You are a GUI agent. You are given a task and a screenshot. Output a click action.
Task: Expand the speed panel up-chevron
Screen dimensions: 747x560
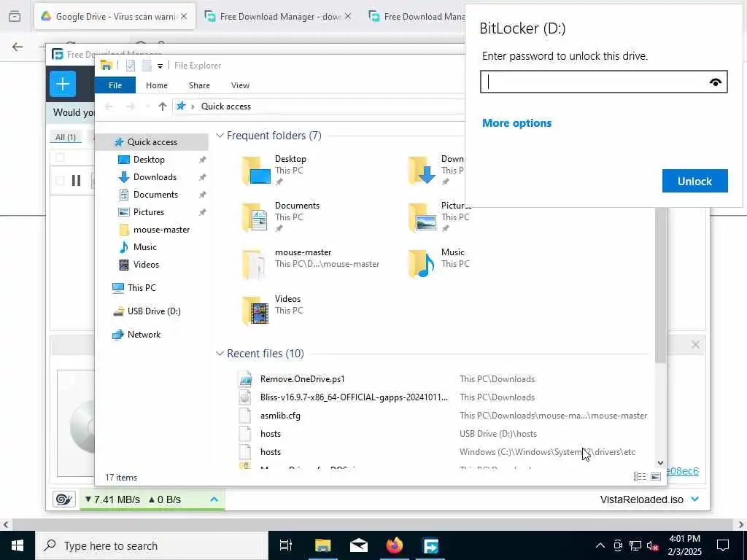214,499
